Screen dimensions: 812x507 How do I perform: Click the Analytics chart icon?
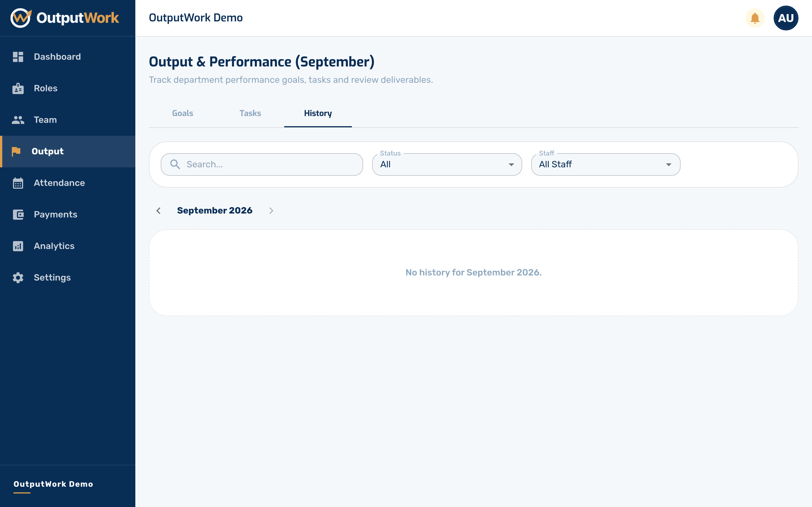pos(18,246)
